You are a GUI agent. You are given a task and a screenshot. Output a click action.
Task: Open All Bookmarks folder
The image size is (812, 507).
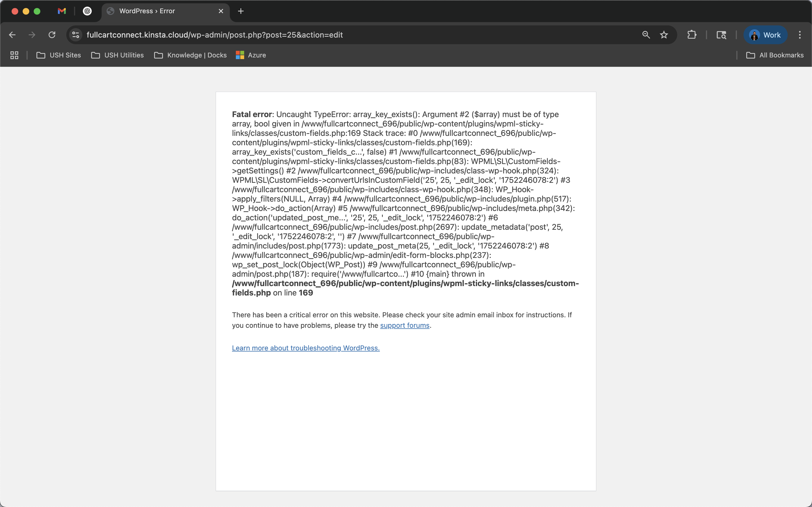point(775,55)
